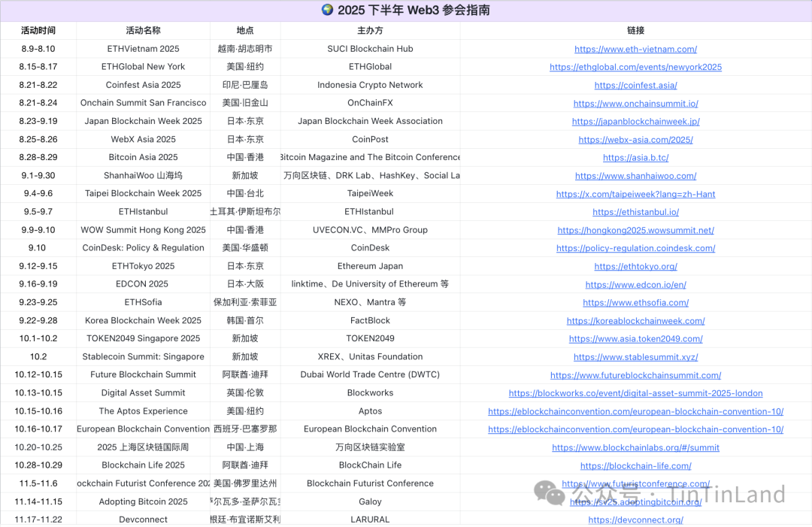Image resolution: width=812 pixels, height=527 pixels.
Task: Select the Bitcoin Asia 2025 cell
Action: 144,157
